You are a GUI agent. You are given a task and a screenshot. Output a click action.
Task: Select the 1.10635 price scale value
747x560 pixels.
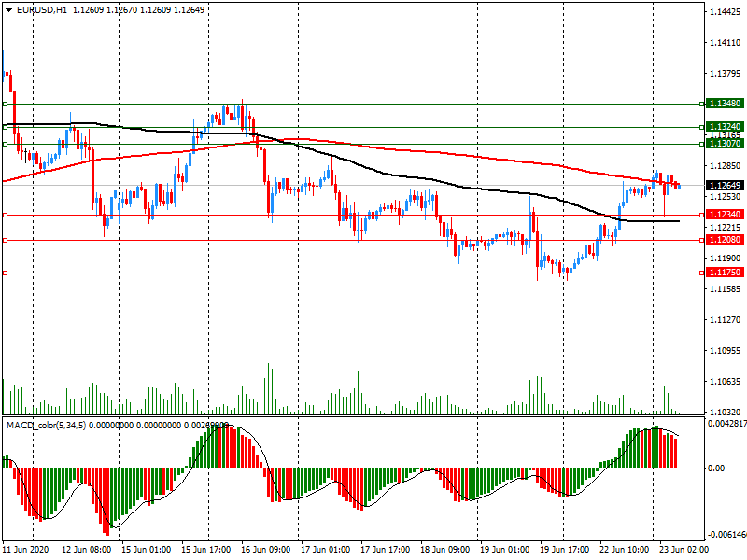(726, 381)
